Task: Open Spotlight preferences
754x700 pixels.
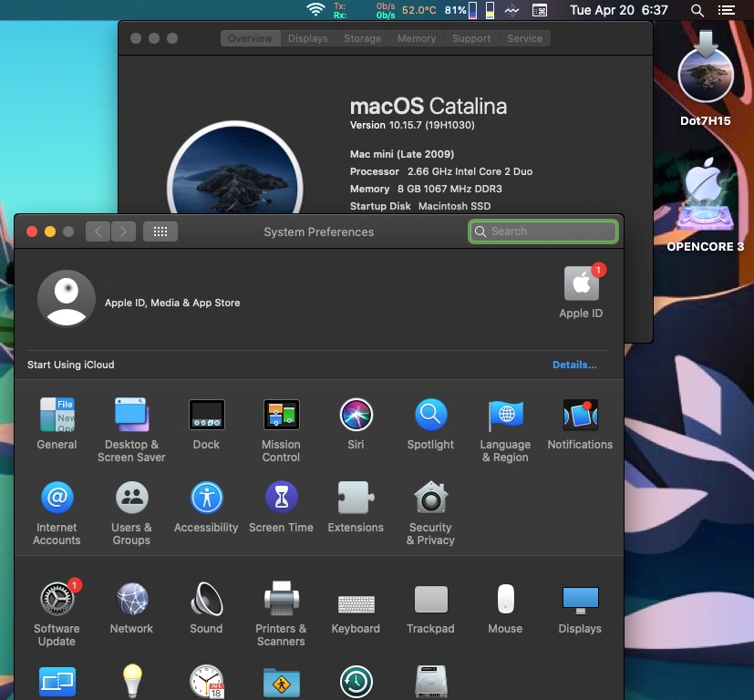Action: (431, 415)
